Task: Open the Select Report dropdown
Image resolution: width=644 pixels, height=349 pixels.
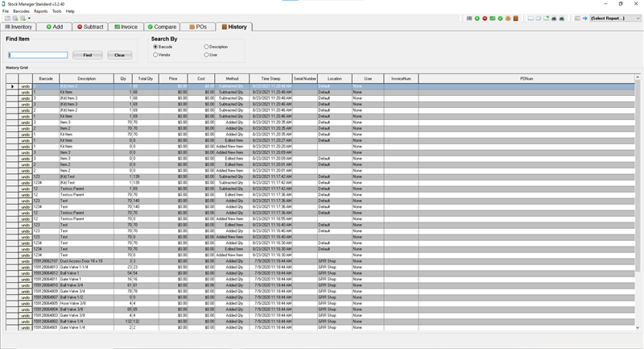Action: point(615,19)
